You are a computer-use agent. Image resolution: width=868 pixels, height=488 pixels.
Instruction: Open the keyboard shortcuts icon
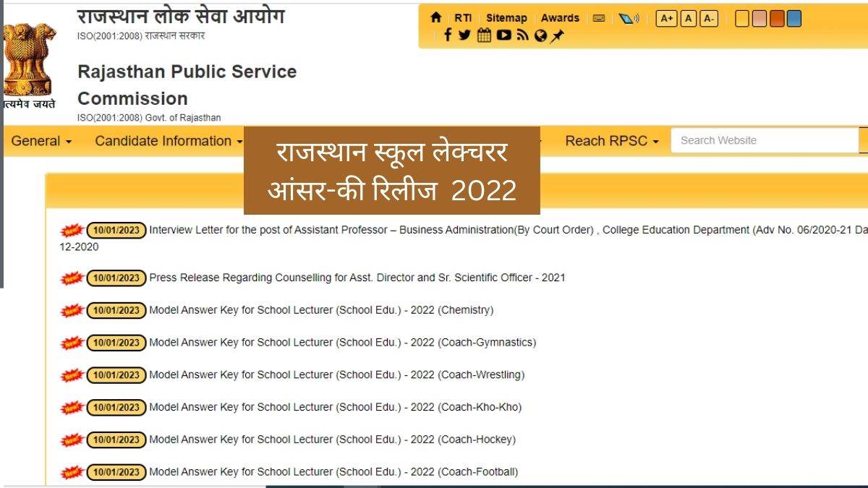point(599,18)
